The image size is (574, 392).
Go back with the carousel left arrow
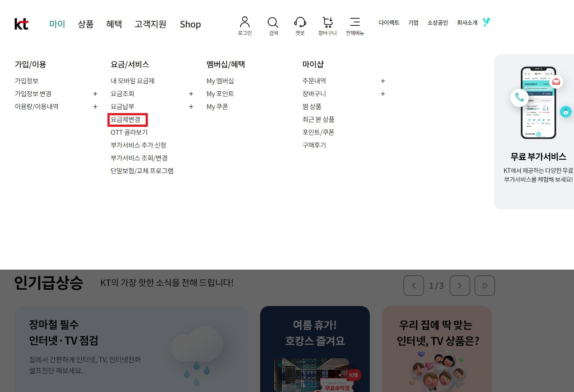414,286
